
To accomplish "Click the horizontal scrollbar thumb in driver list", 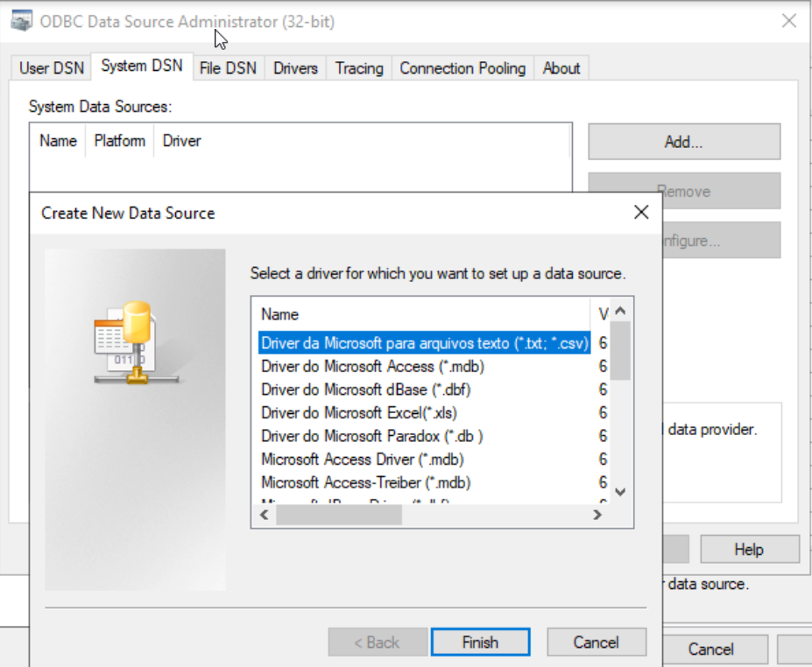I will point(339,515).
